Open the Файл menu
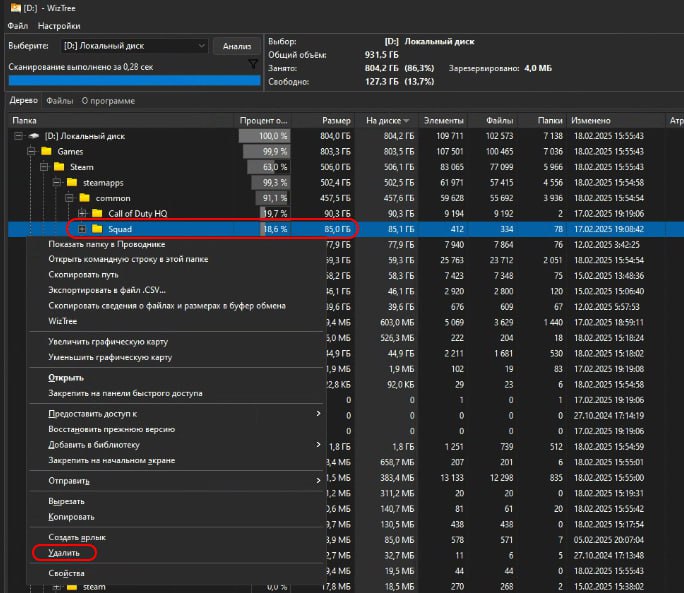This screenshot has height=593, width=684. click(17, 26)
